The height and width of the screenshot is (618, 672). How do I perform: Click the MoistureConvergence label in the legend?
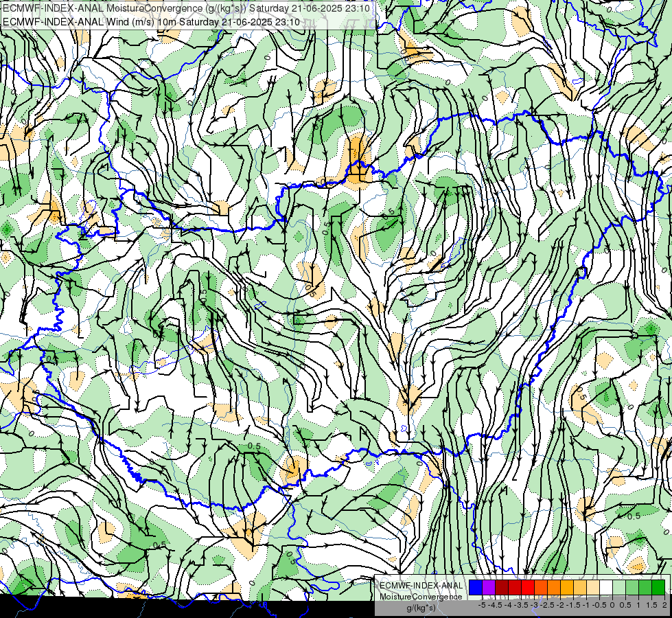421,597
